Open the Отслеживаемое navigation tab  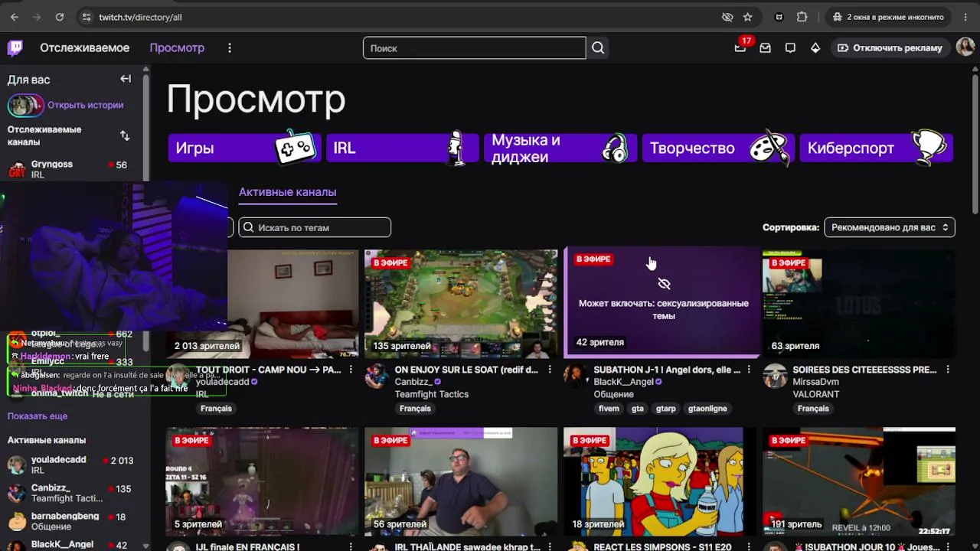pyautogui.click(x=85, y=48)
